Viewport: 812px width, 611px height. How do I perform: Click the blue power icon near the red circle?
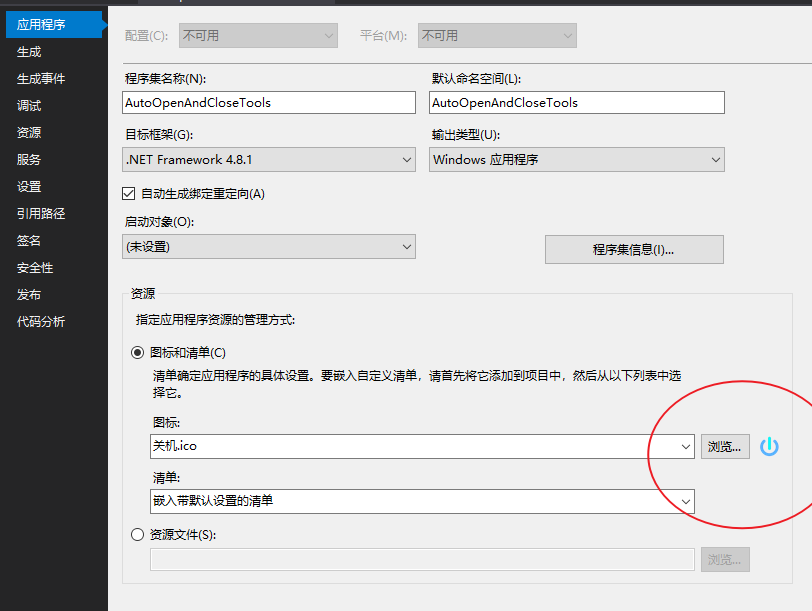pos(769,446)
